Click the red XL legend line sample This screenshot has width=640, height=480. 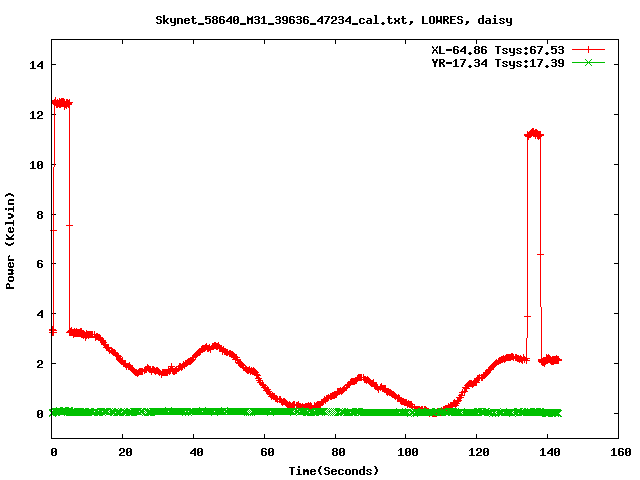(x=588, y=50)
